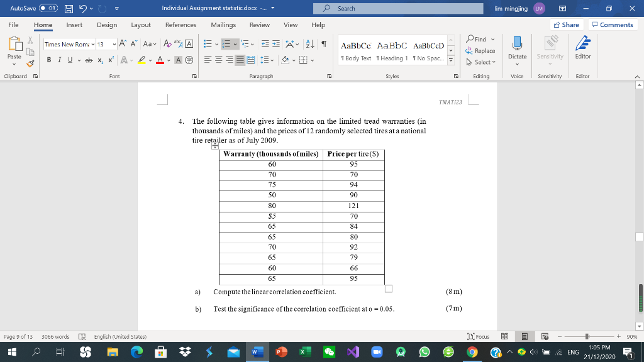
Task: Switch to the References ribbon tab
Action: (180, 25)
